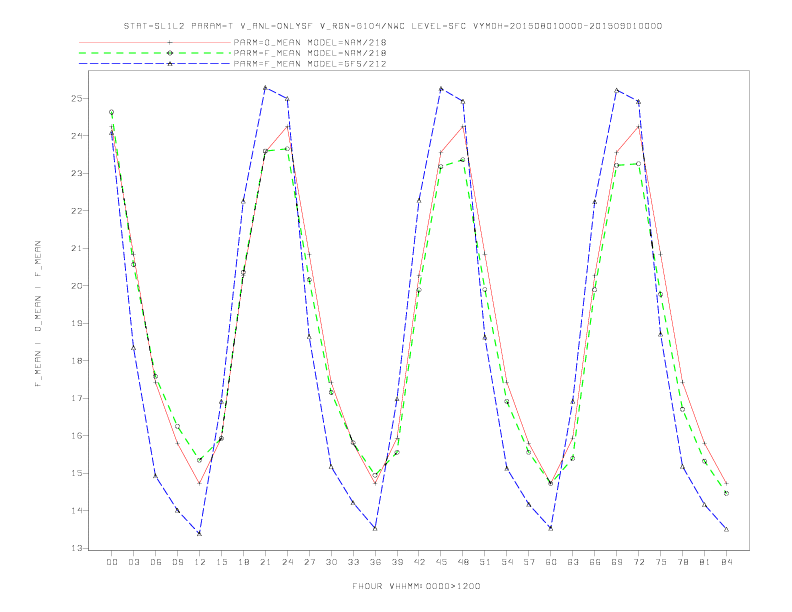The image size is (792, 612).
Task: Click x-axis forecast hour label 57
Action: click(x=529, y=562)
